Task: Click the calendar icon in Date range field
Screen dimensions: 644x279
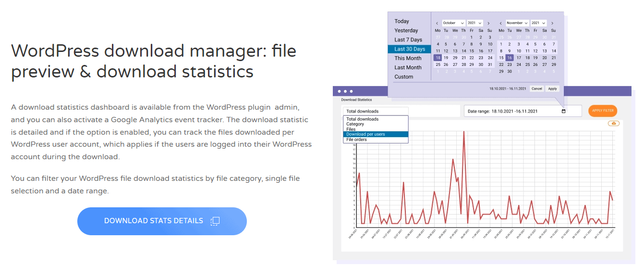Action: 564,111
